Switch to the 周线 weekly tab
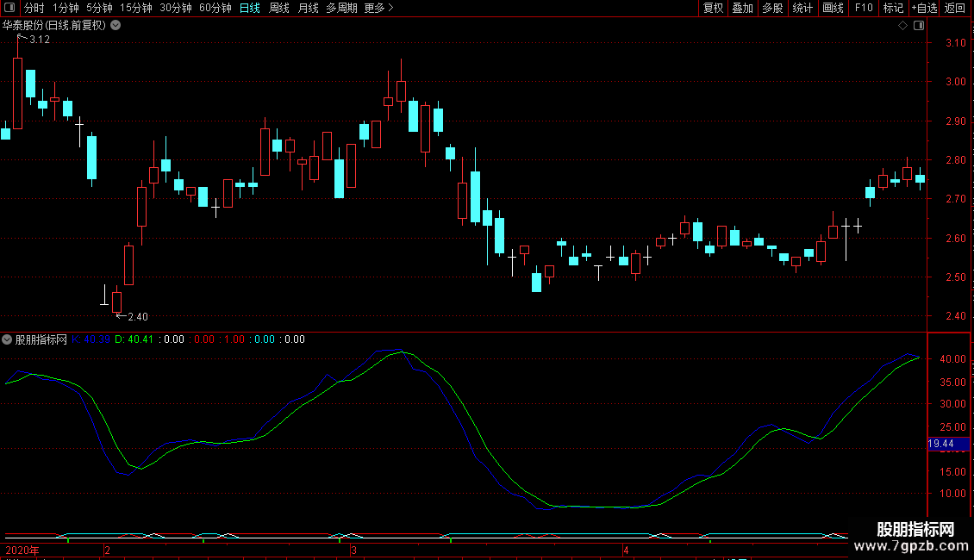The height and width of the screenshot is (560, 974). pyautogui.click(x=279, y=8)
